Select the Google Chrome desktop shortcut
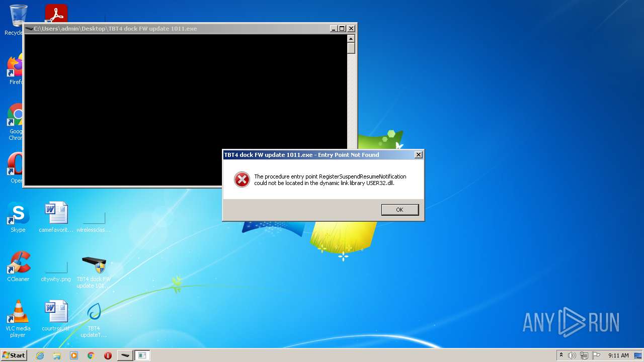Image resolution: width=644 pixels, height=362 pixels. [x=16, y=122]
